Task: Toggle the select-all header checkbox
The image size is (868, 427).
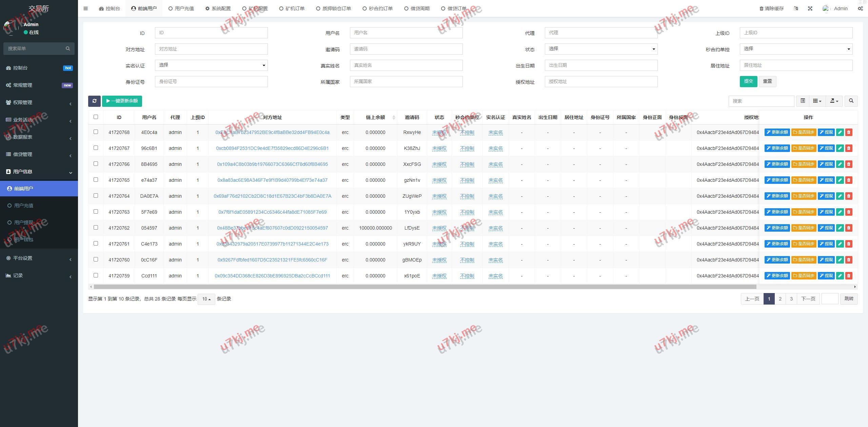Action: pyautogui.click(x=96, y=117)
